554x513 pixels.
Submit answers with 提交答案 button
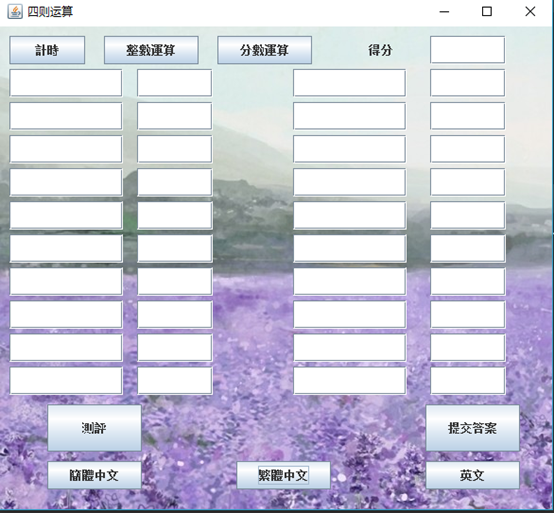[x=472, y=428]
